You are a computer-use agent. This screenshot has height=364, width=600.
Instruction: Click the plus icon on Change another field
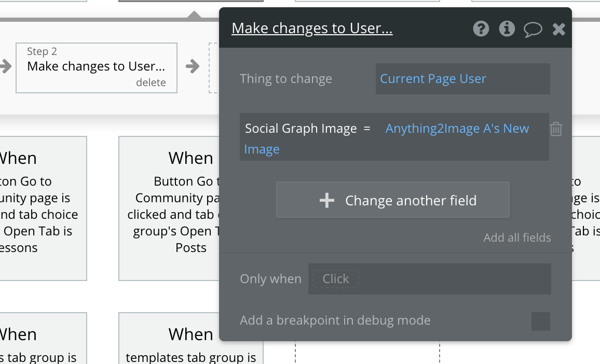(326, 201)
